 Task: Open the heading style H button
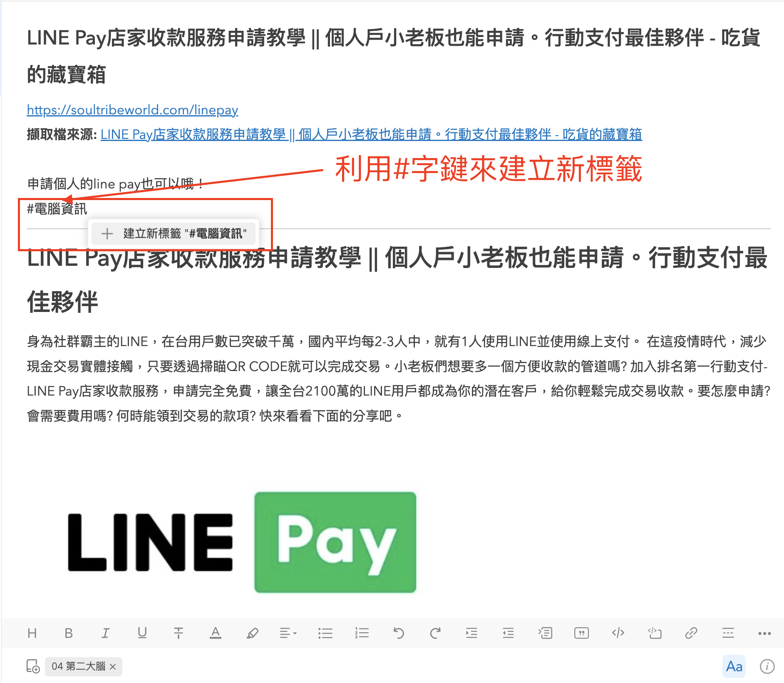(32, 633)
